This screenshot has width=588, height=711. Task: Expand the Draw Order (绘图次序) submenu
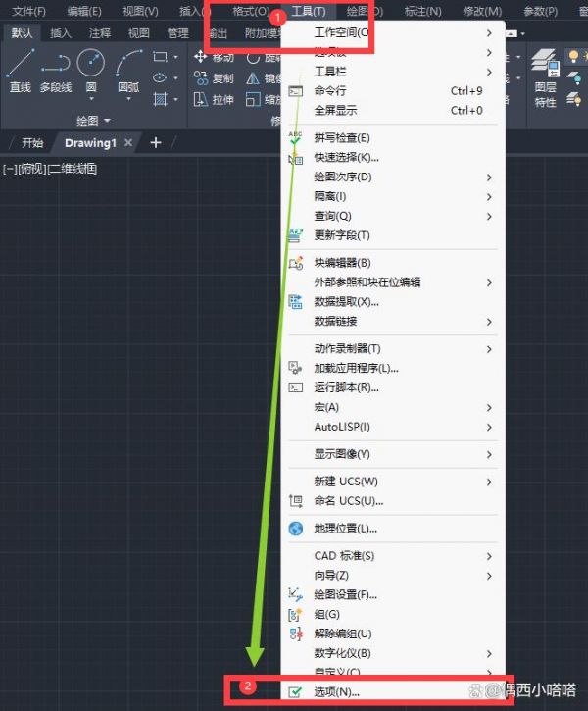[343, 178]
